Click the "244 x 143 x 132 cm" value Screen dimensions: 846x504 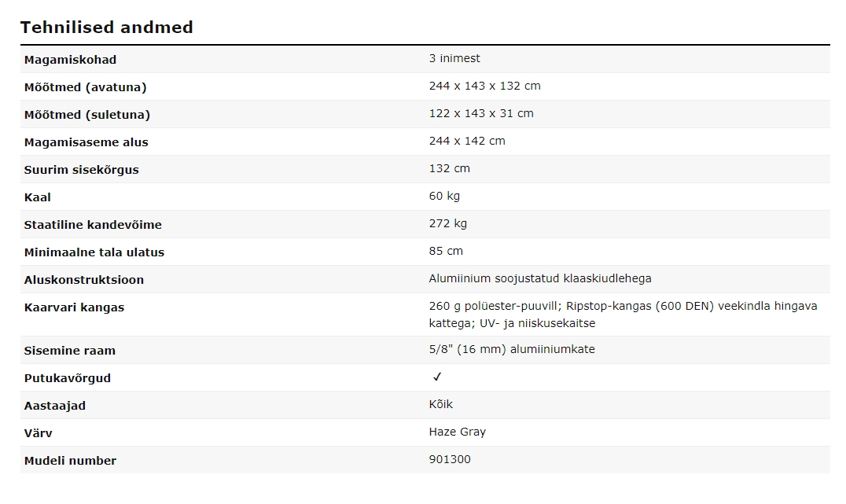[484, 86]
